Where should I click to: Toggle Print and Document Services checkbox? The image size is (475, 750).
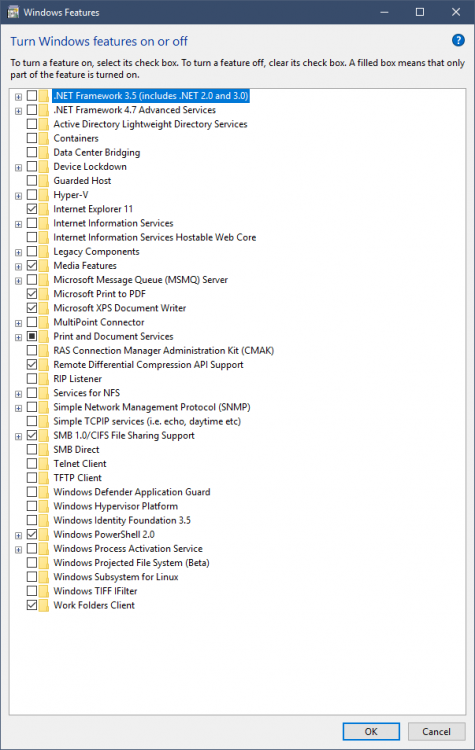pyautogui.click(x=32, y=336)
